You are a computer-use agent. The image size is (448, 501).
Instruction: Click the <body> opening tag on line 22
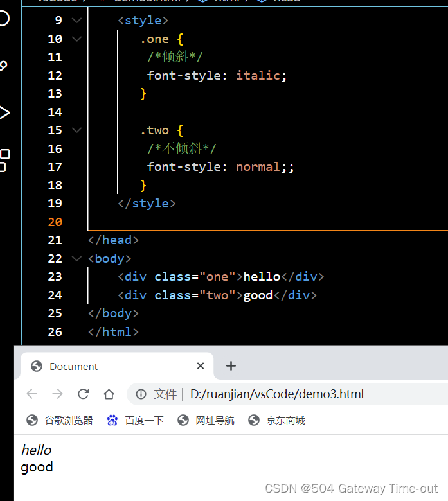tap(110, 258)
